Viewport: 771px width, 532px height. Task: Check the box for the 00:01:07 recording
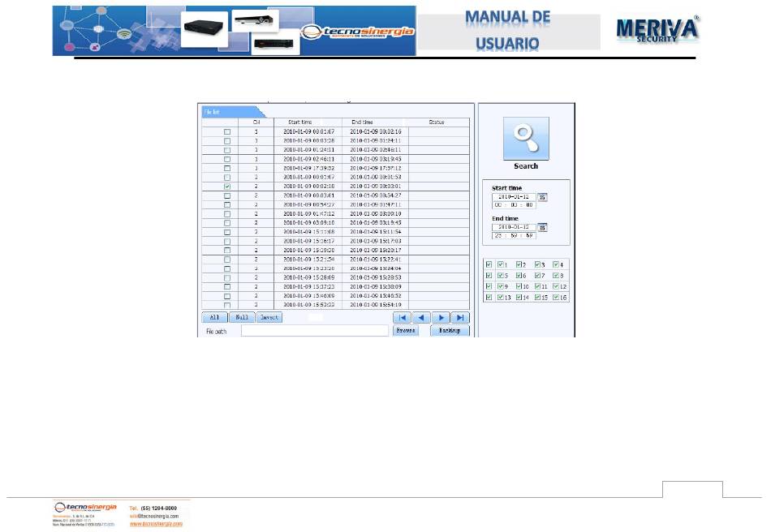227,131
